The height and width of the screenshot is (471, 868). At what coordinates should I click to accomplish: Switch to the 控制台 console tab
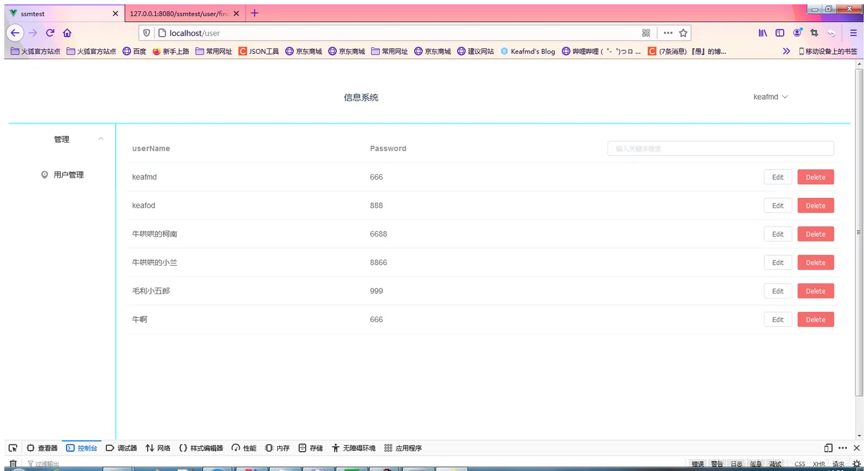point(82,448)
